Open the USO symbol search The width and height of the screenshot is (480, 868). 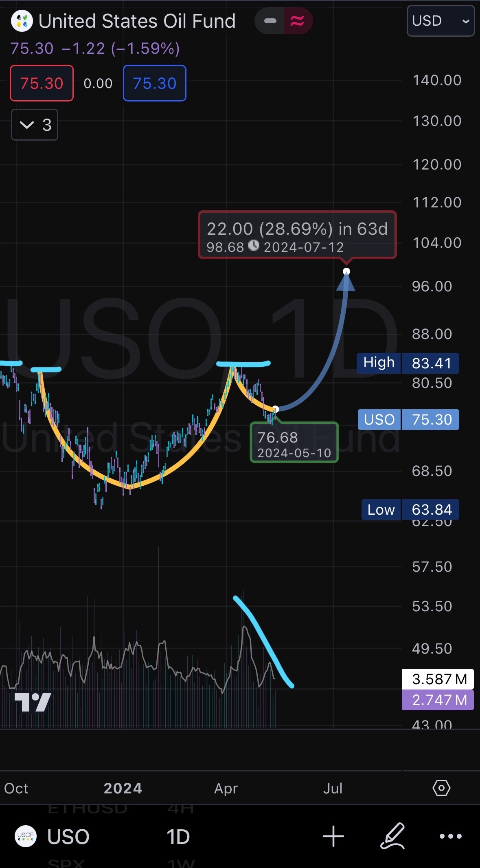(68, 837)
